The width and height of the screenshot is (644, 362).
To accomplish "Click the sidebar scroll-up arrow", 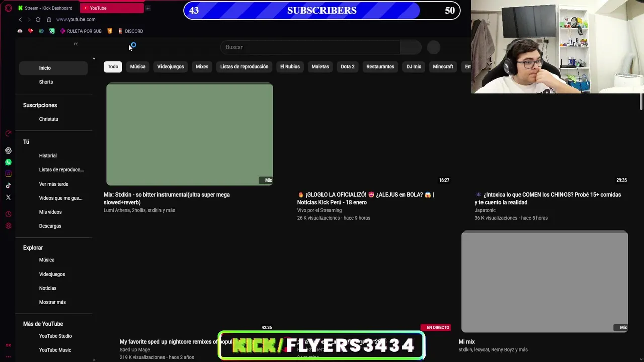I will click(x=94, y=59).
